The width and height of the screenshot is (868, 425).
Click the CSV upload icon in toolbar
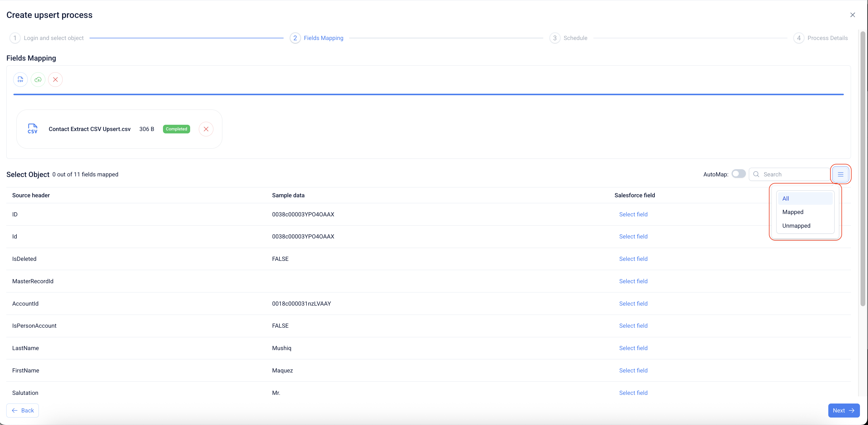20,80
